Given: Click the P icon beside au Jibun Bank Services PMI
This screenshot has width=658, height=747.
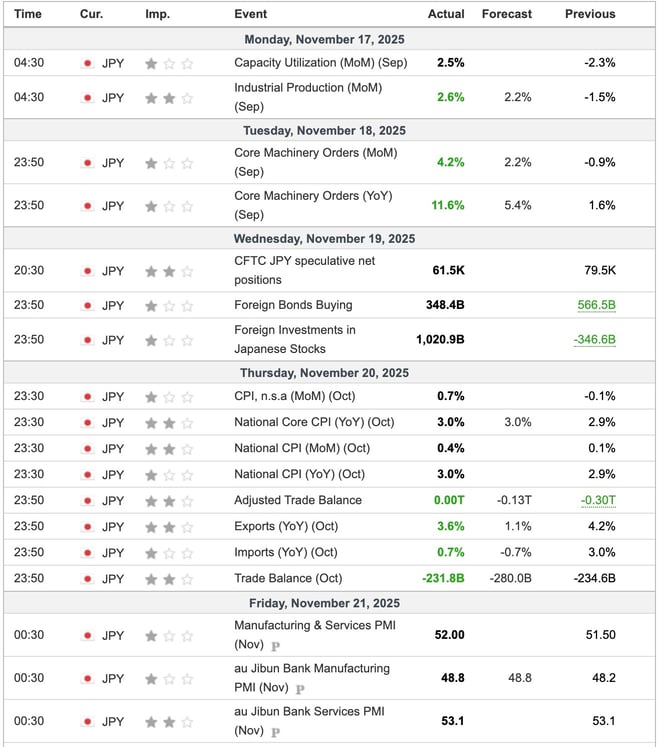Looking at the screenshot, I should [276, 733].
